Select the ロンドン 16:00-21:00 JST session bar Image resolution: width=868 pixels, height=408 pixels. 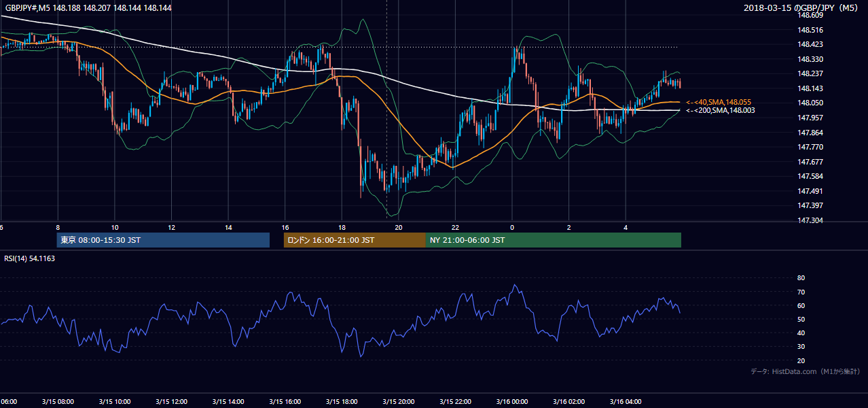coord(355,240)
